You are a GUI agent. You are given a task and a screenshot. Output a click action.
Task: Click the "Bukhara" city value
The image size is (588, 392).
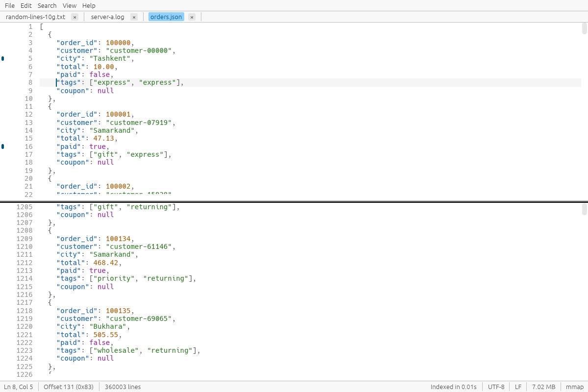[108, 327]
